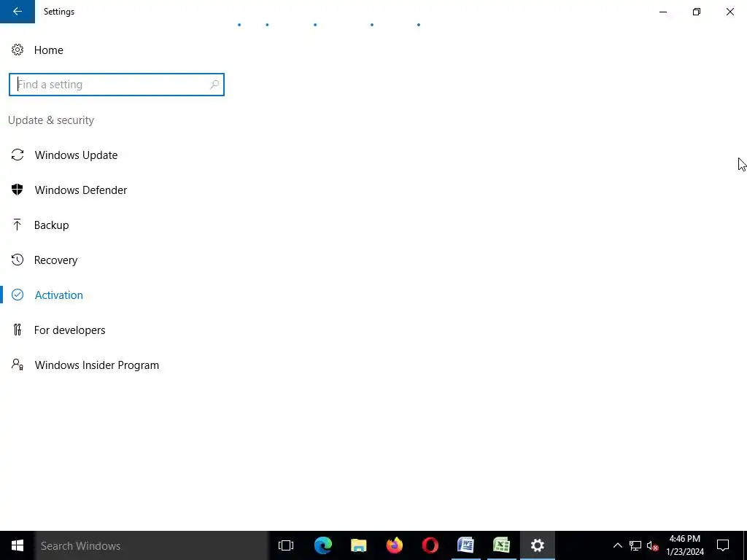The height and width of the screenshot is (560, 747).
Task: Select the Activation section
Action: click(58, 295)
